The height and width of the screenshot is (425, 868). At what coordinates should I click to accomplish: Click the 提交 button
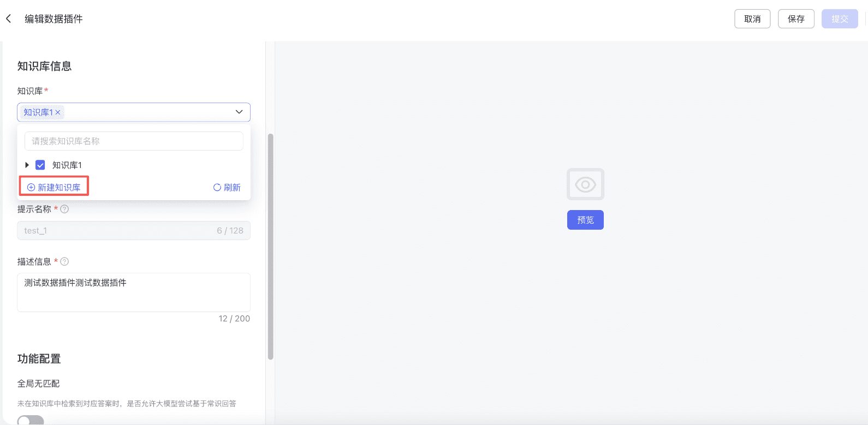(x=840, y=19)
